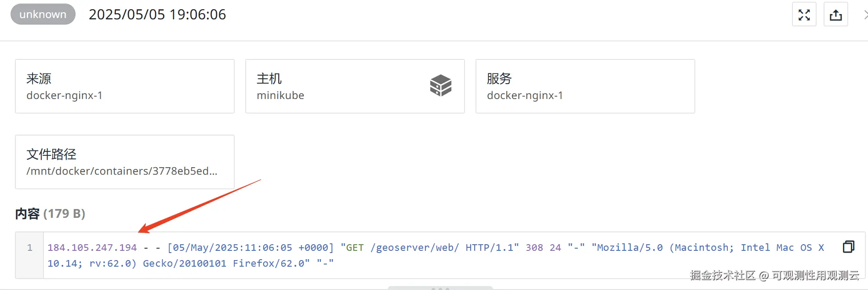Click the export/share log icon
The width and height of the screenshot is (868, 290).
pyautogui.click(x=835, y=15)
